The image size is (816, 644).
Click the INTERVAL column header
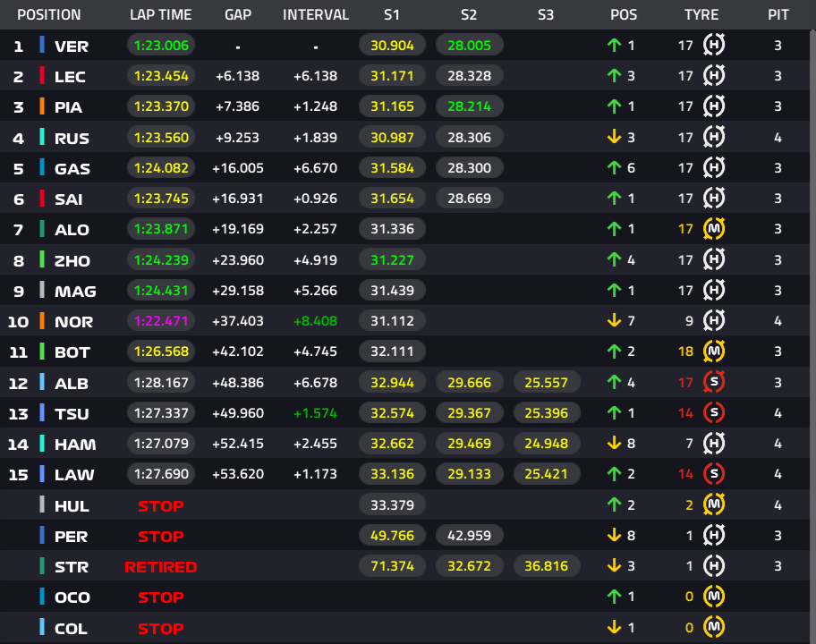(316, 14)
